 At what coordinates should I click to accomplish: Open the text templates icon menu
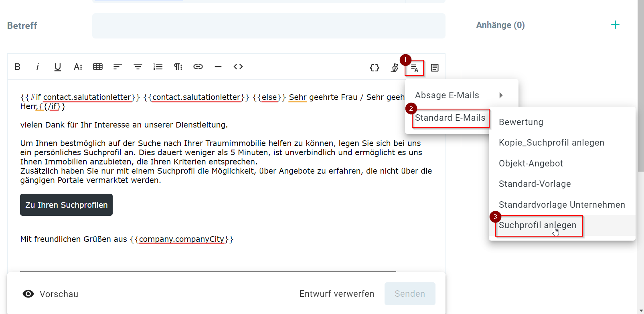click(x=415, y=68)
